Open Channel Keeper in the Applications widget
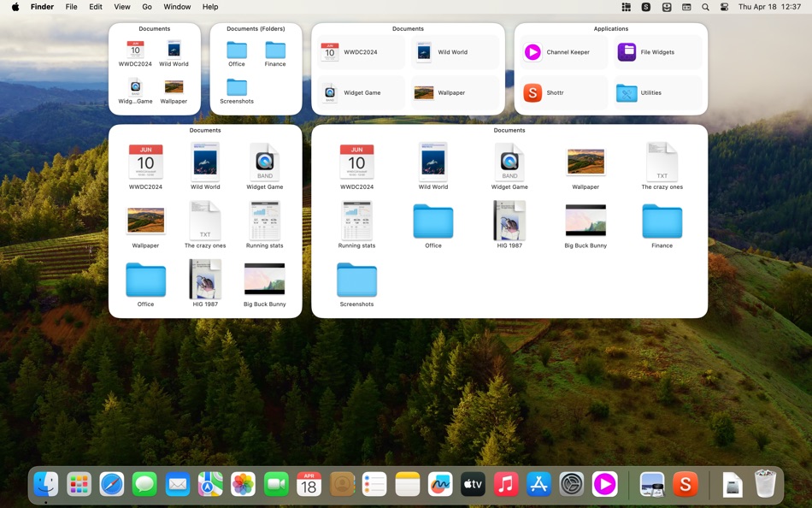Image resolution: width=812 pixels, height=508 pixels. tap(562, 52)
